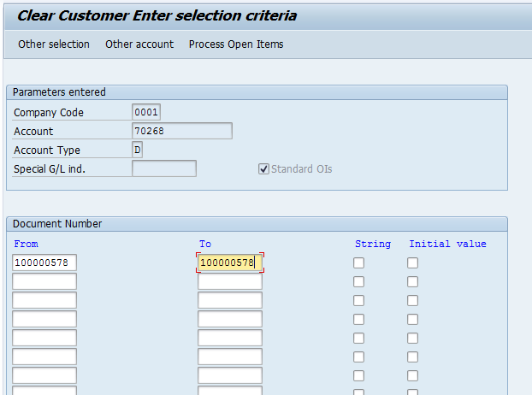Focus the sixth From document field
The height and width of the screenshot is (395, 532).
[x=44, y=357]
